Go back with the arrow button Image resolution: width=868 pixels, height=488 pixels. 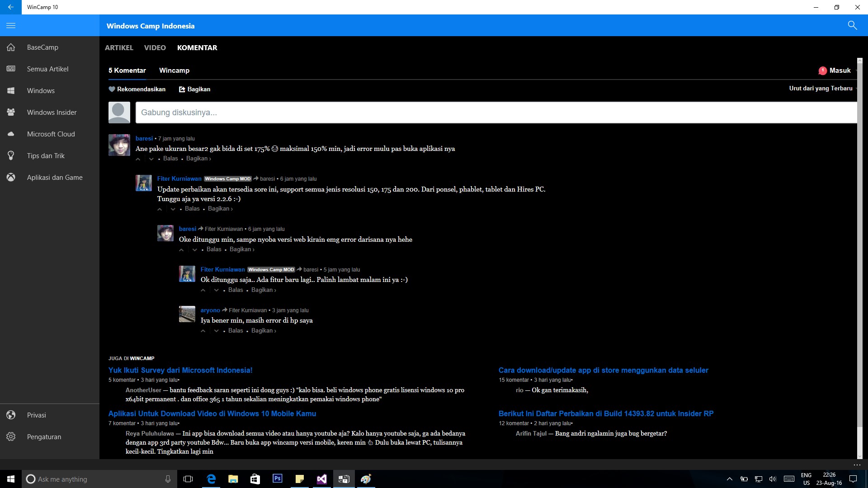point(11,7)
